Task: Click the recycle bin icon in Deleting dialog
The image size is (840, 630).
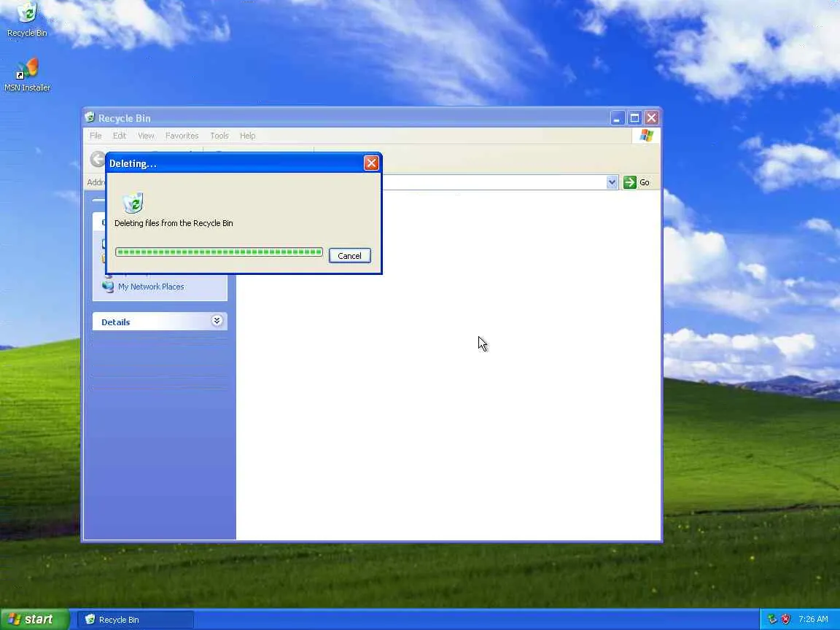Action: (x=133, y=203)
